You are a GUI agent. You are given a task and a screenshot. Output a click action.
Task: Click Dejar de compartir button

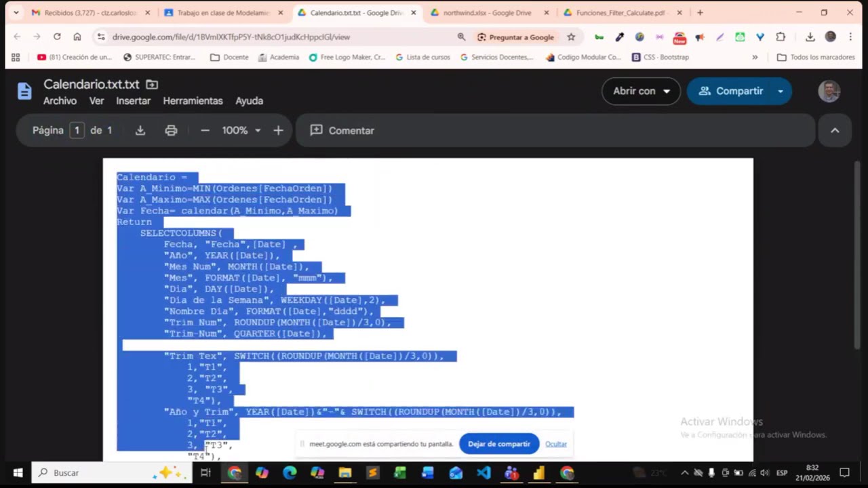click(499, 444)
